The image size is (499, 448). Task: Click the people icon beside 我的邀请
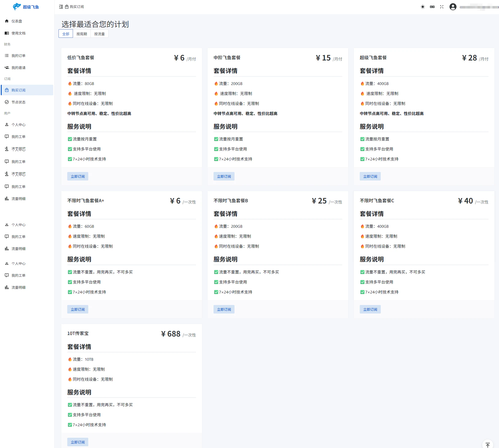pos(7,67)
